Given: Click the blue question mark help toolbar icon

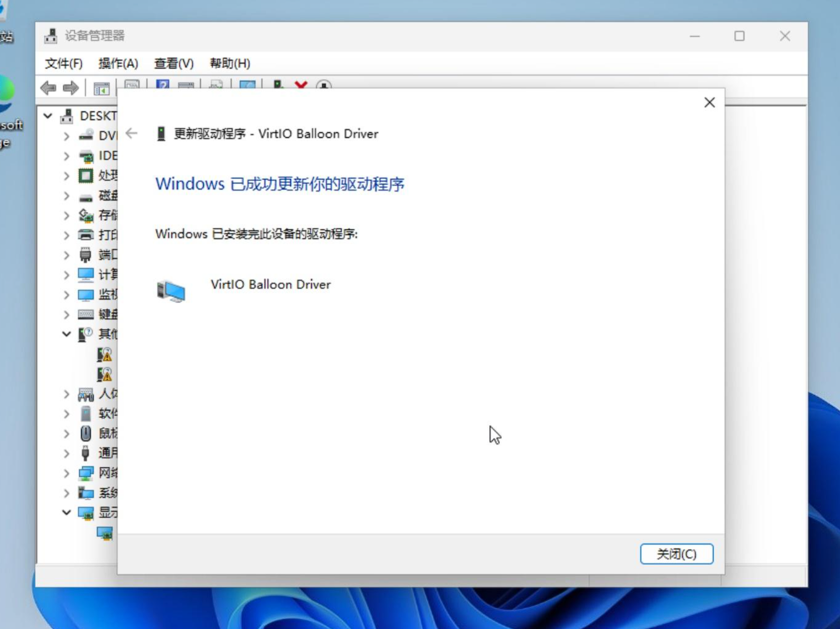Looking at the screenshot, I should pos(163,85).
